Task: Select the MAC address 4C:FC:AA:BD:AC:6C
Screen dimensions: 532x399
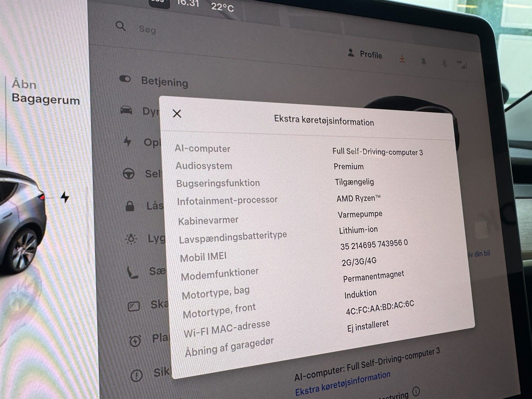Action: [380, 308]
